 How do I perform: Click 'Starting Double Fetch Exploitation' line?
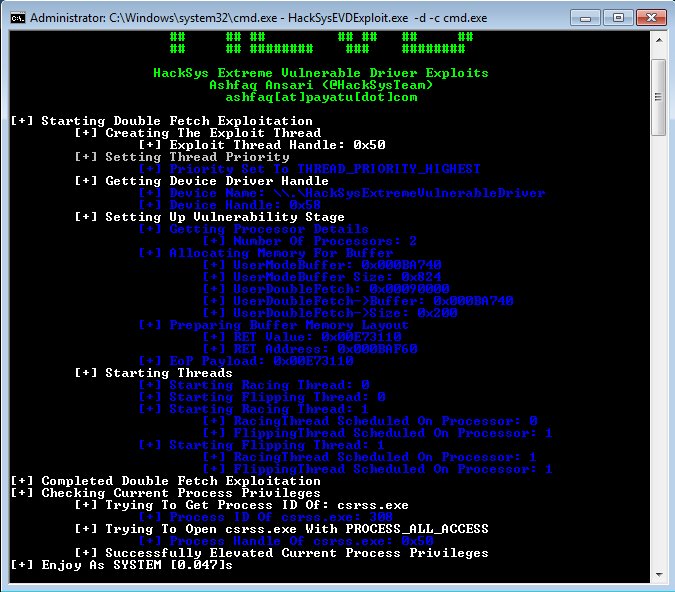(x=161, y=121)
